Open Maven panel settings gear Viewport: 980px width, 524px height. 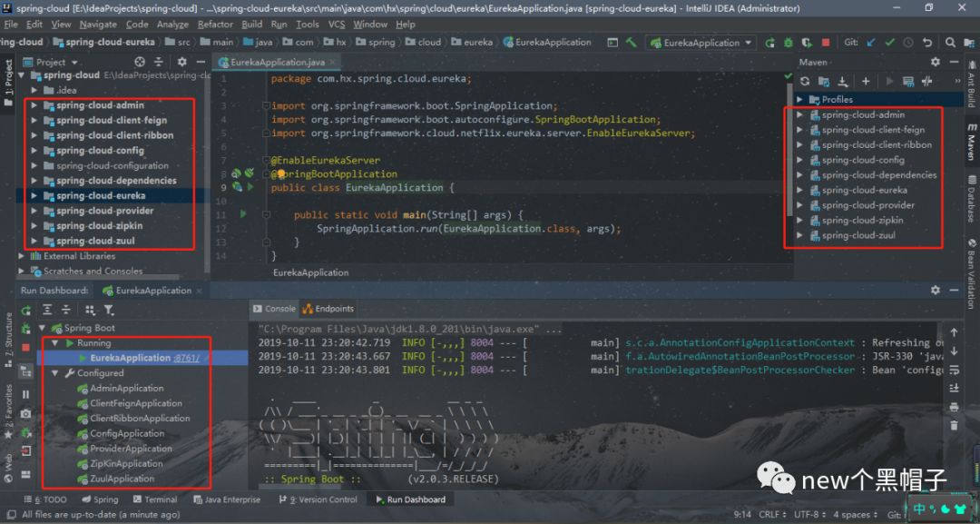(935, 62)
